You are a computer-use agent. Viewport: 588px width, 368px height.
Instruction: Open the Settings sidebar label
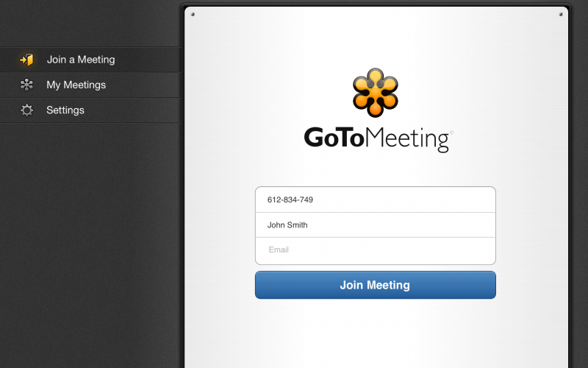coord(65,110)
